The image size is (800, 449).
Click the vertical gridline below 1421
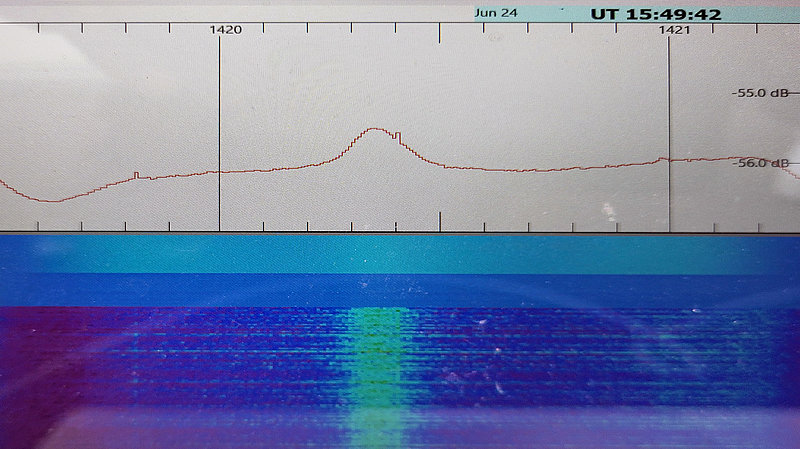coord(669,120)
